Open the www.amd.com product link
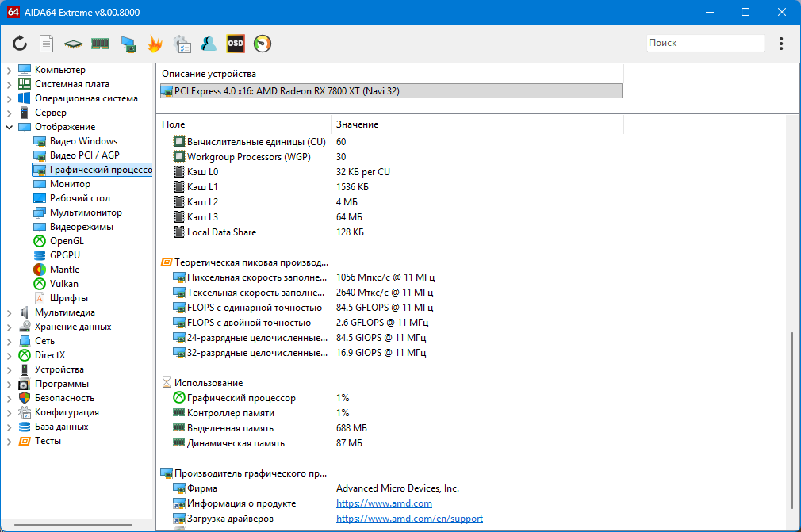Screen dimensions: 801x532 coord(384,503)
